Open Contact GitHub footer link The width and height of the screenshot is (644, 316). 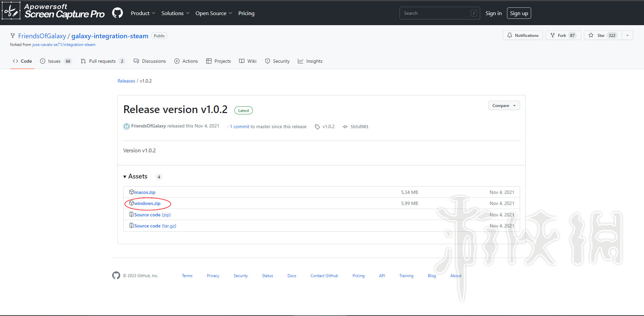(x=324, y=276)
